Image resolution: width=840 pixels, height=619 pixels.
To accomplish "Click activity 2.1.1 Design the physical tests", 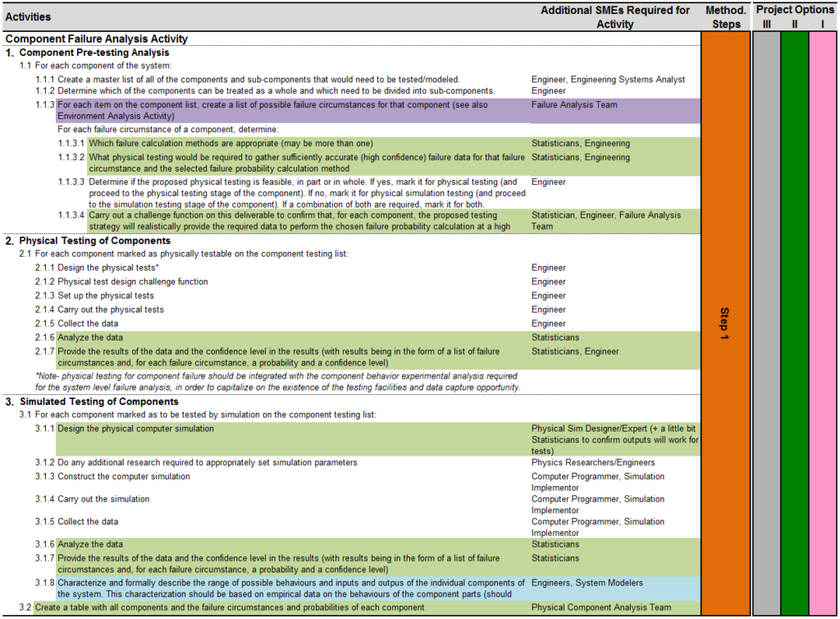I will click(x=108, y=268).
